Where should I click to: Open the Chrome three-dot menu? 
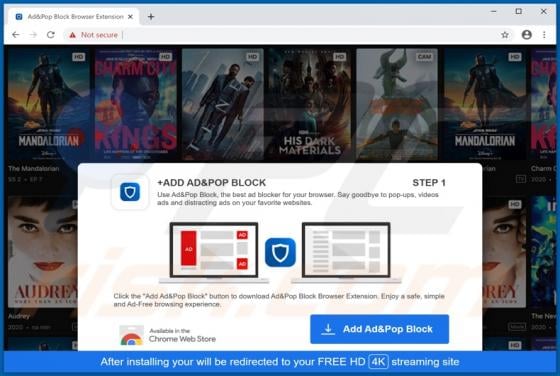(544, 35)
